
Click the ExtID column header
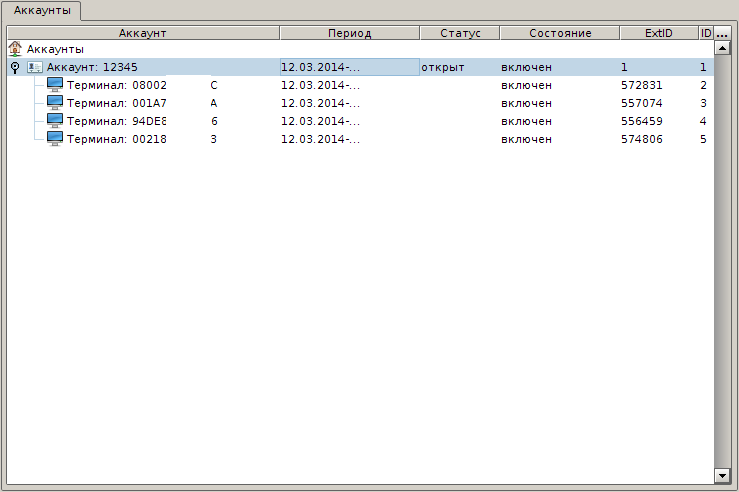coord(658,33)
